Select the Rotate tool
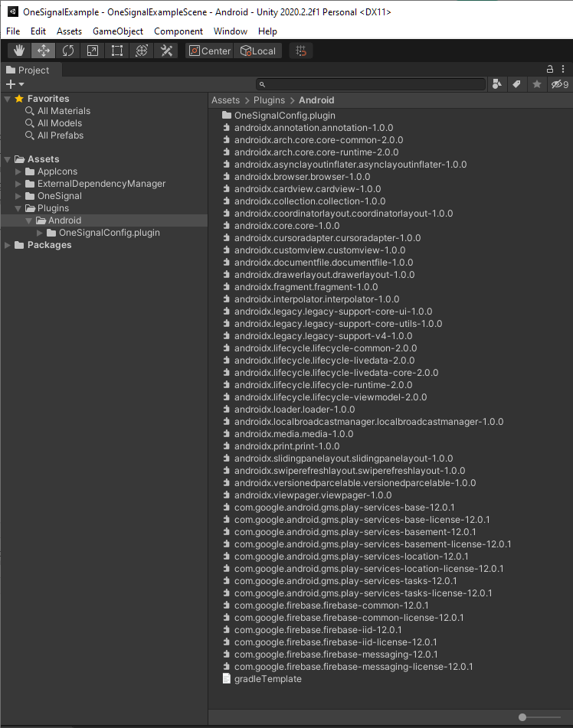 pos(68,51)
